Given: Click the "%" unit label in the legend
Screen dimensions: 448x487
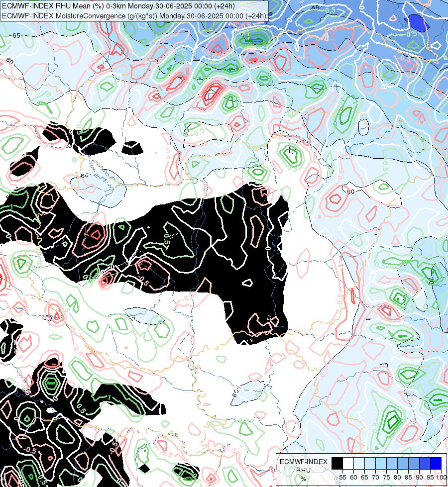Looking at the screenshot, I should coord(304,479).
